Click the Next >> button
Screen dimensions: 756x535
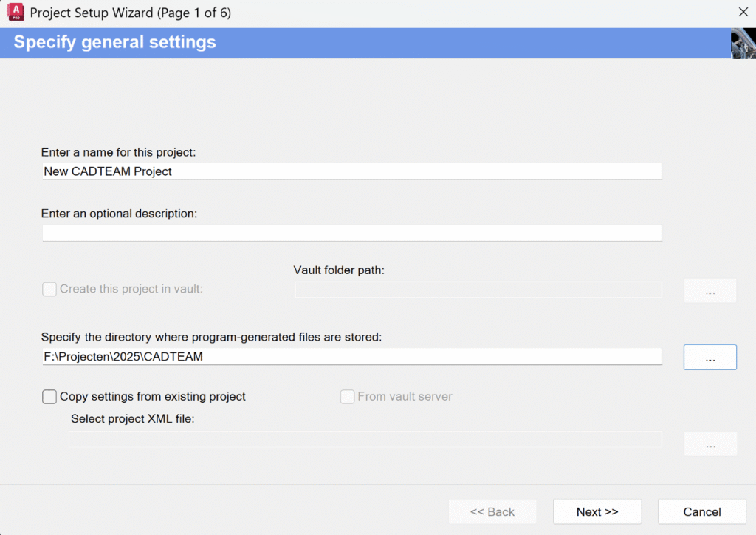597,511
